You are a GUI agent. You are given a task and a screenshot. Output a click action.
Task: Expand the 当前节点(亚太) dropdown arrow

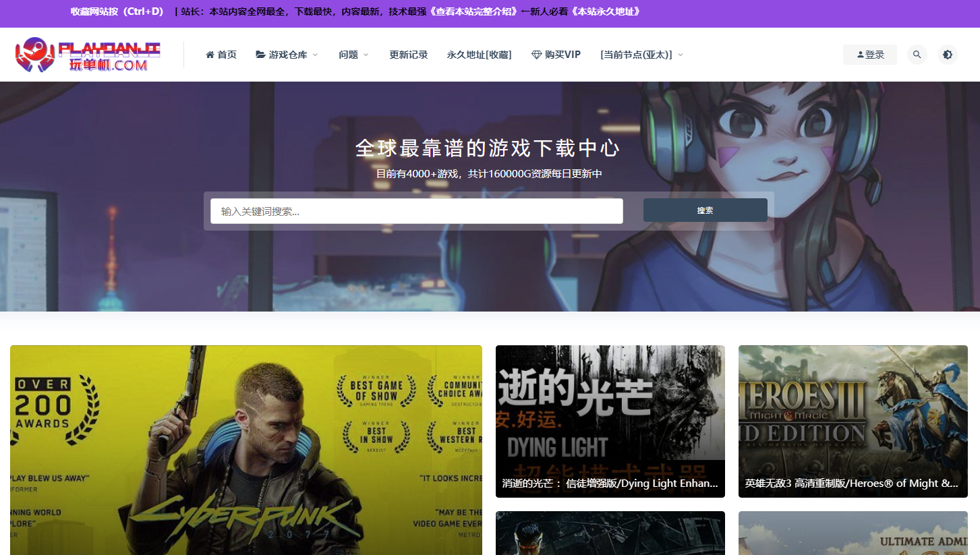click(681, 55)
